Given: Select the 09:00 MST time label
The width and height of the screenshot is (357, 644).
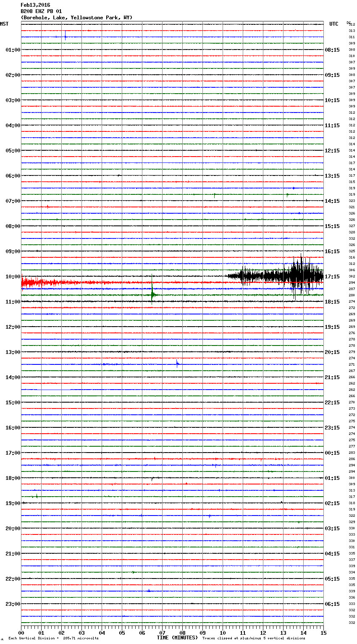Looking at the screenshot, I should [13, 251].
